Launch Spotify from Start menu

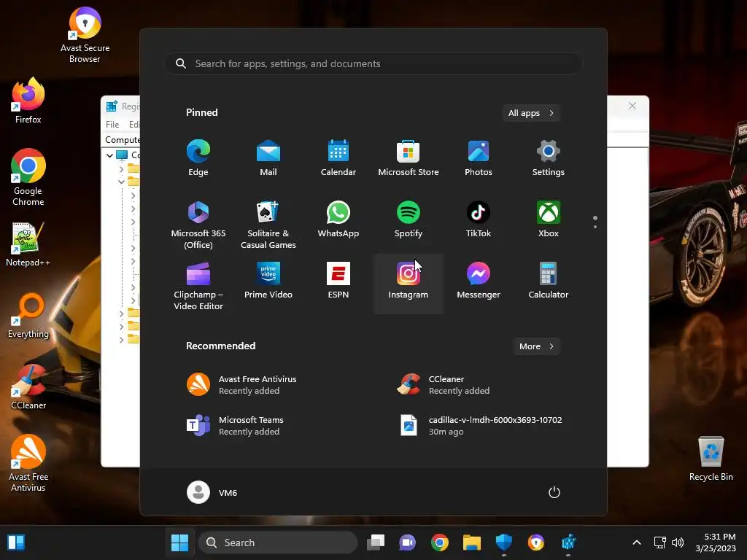point(409,219)
